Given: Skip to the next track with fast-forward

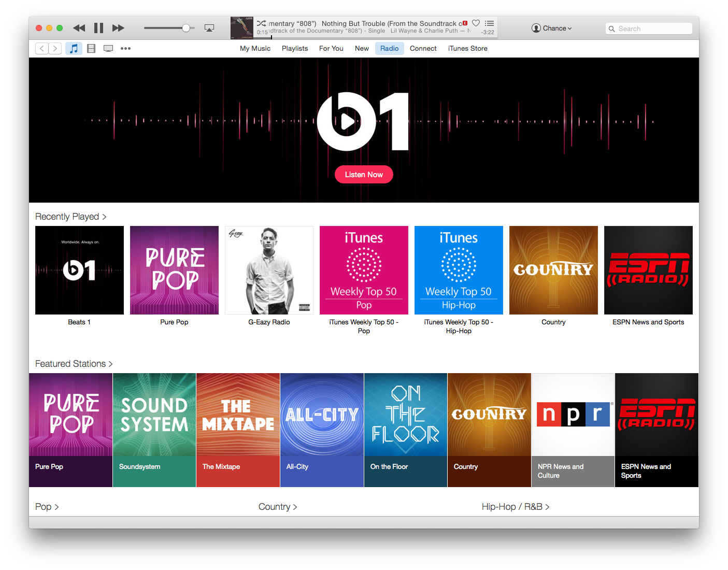Looking at the screenshot, I should 118,27.
